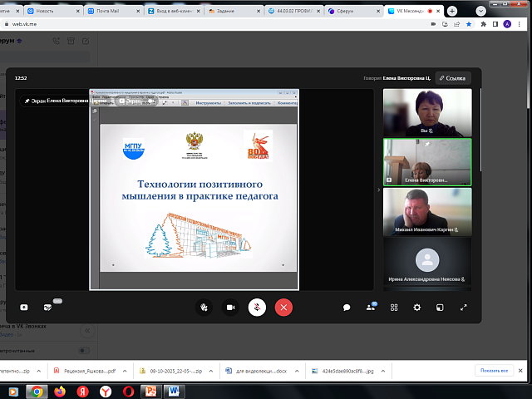The width and height of the screenshot is (532, 399).
Task: Click Показать все downloads button
Action: pyautogui.click(x=493, y=370)
